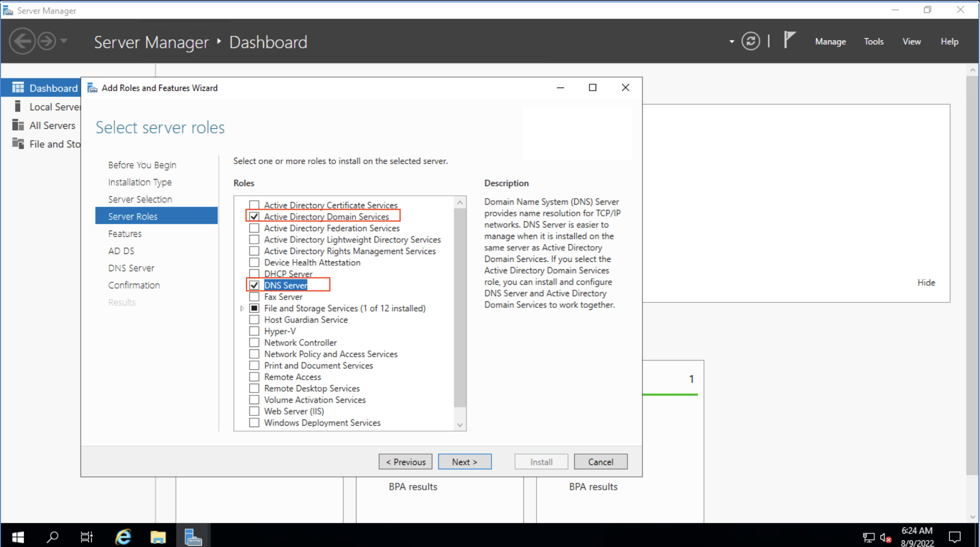Go to Installation Type wizard step

140,182
